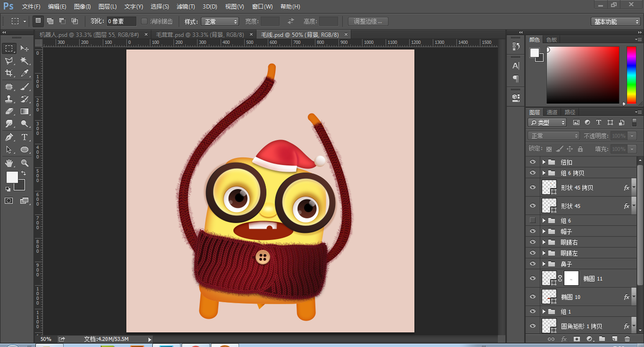
Task: Open the 基本功能 workspace dropdown
Action: coord(615,21)
